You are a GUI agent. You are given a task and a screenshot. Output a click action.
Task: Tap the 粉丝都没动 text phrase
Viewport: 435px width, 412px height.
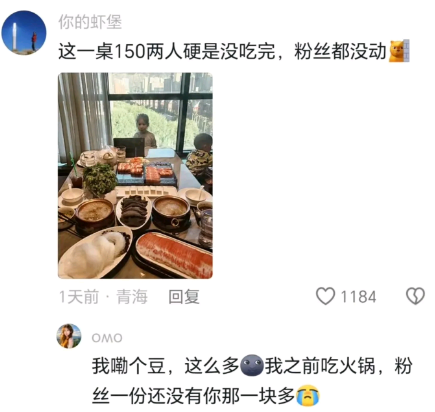340,52
